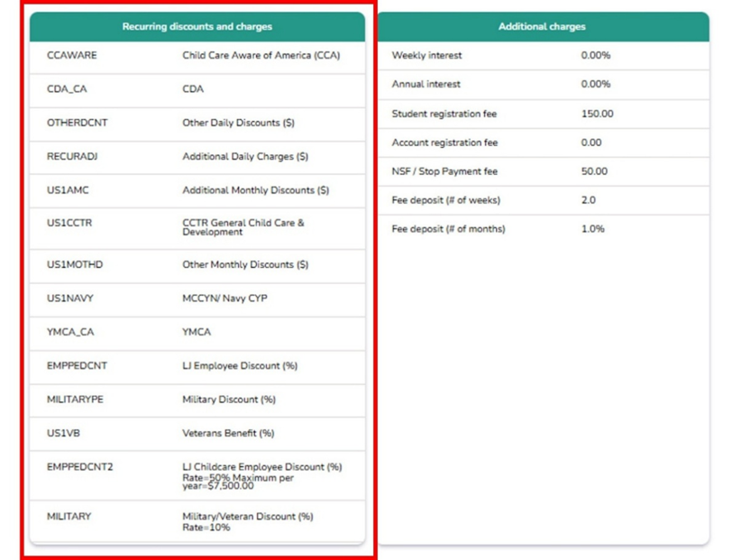Select the Weekly interest 0.00% value
This screenshot has height=560, width=751.
pyautogui.click(x=596, y=56)
